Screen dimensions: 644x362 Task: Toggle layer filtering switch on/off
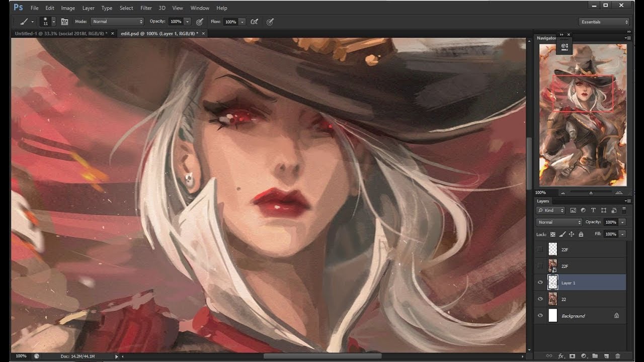point(624,210)
